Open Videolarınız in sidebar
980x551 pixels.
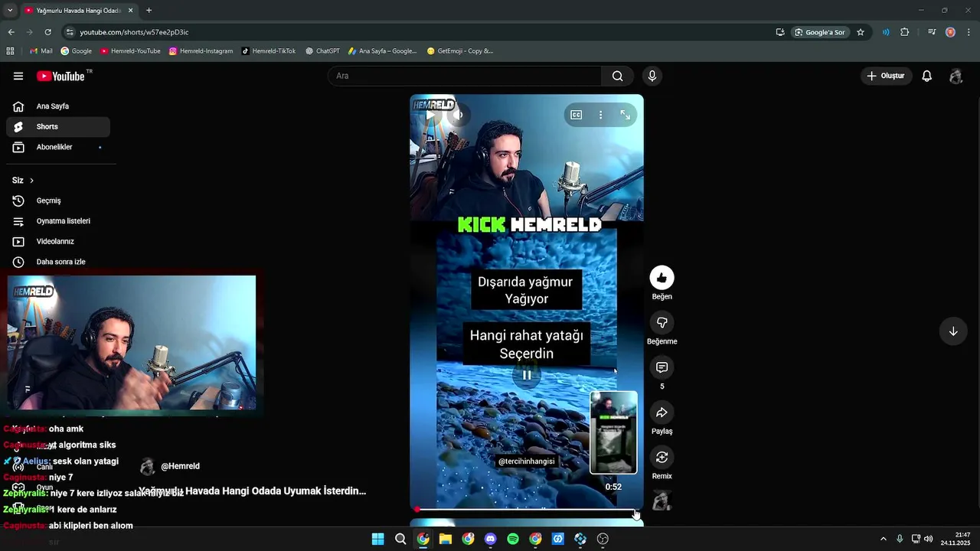coord(58,241)
